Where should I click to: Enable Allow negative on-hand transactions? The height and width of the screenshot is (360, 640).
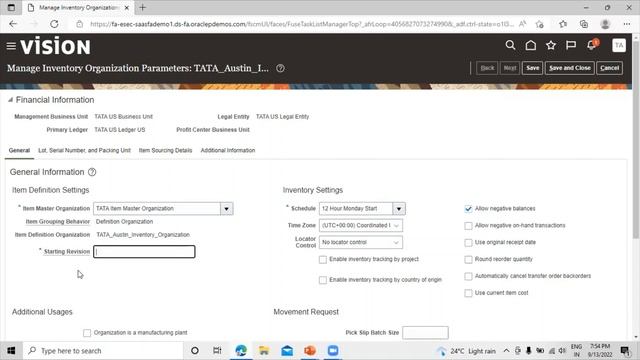[x=468, y=226]
